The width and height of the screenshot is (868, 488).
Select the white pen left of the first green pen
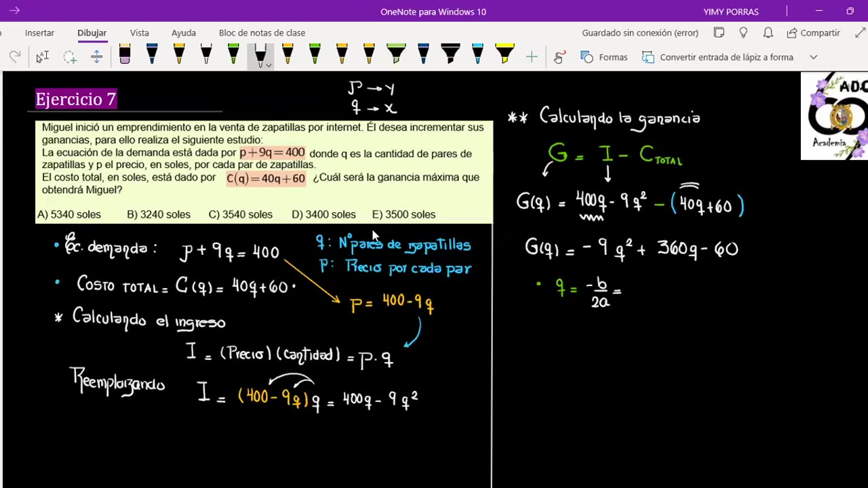point(206,54)
